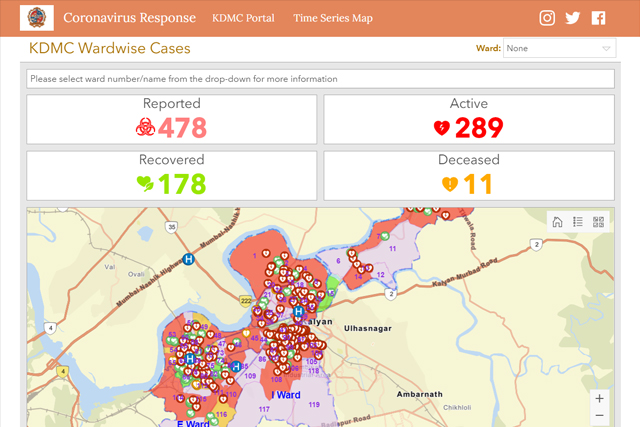
Task: Click the green leaf heart Recovered icon
Action: 145,183
